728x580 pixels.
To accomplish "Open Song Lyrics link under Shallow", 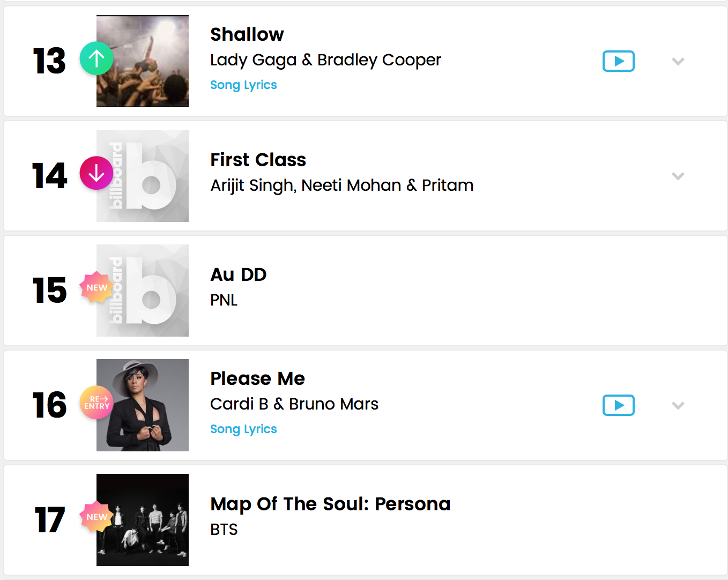I will point(243,85).
